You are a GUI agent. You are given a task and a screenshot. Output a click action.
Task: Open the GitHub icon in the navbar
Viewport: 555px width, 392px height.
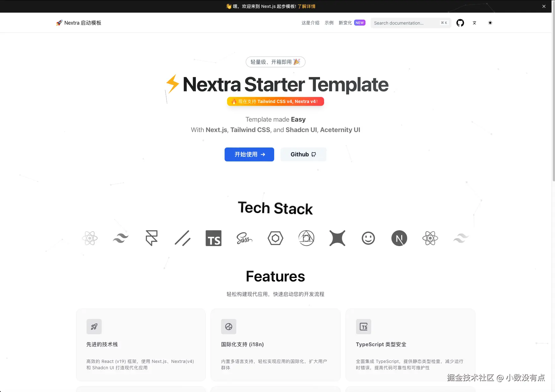pyautogui.click(x=460, y=23)
